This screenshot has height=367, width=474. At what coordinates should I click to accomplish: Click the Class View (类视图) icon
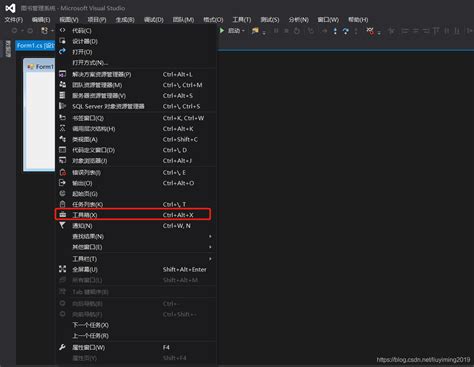tap(62, 139)
